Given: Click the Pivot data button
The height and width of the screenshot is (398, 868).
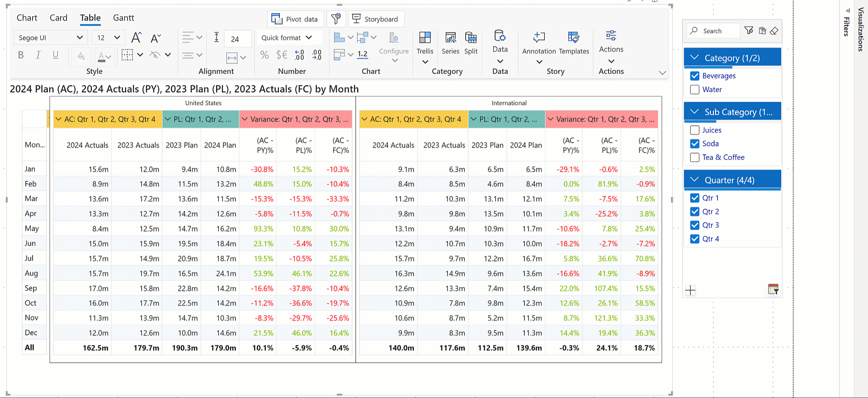Looking at the screenshot, I should tap(295, 19).
